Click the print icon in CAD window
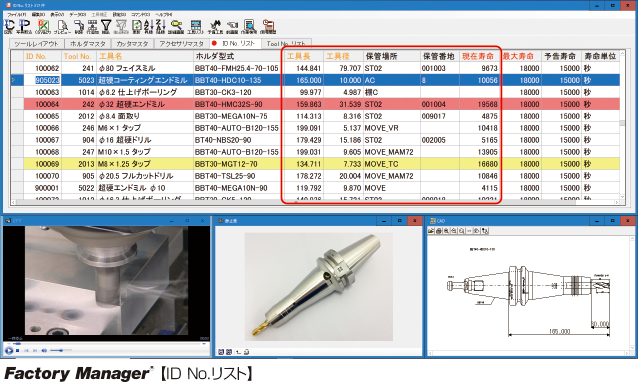The height and width of the screenshot is (382, 638). coord(439,231)
